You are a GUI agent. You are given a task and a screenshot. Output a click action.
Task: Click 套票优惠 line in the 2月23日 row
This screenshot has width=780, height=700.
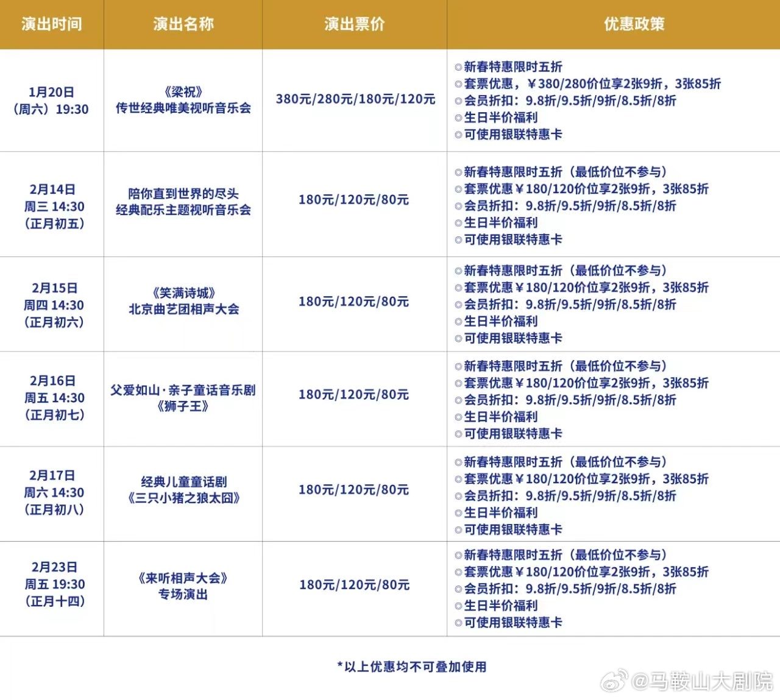click(581, 572)
